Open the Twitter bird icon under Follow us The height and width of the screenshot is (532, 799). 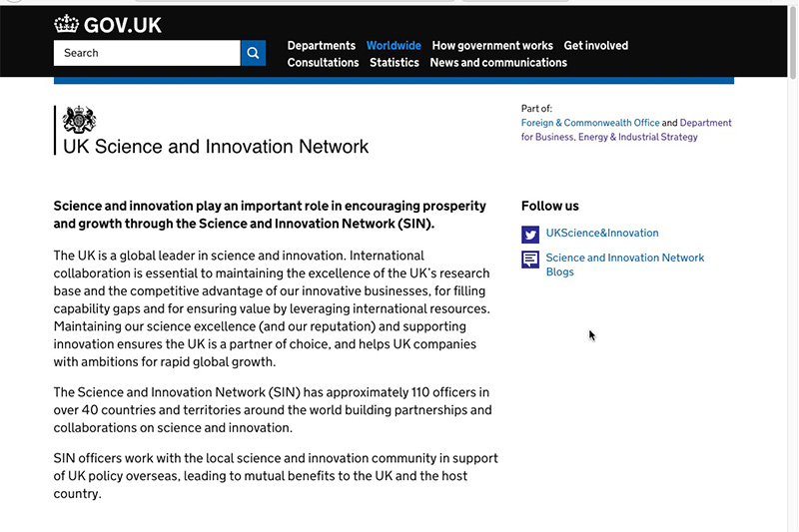tap(530, 235)
